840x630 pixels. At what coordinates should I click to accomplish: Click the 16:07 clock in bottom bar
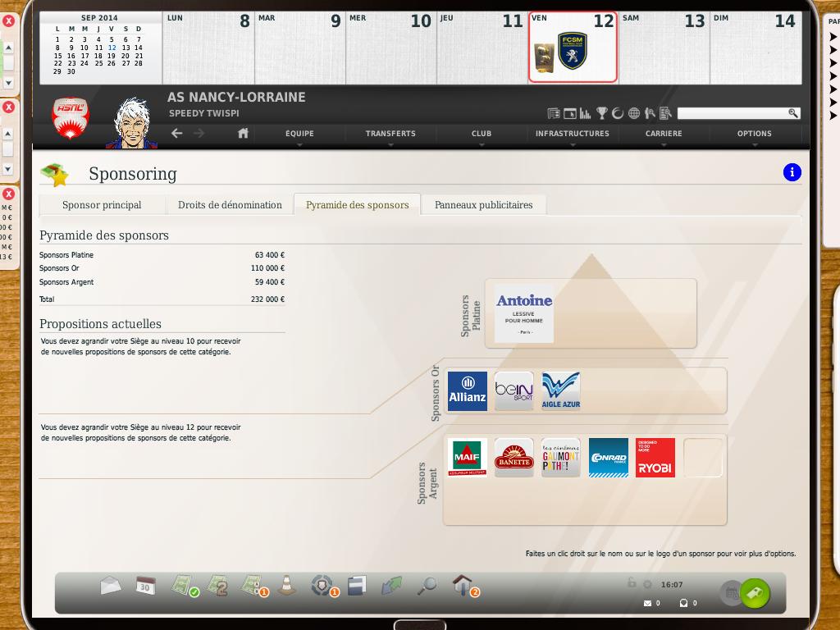672,584
